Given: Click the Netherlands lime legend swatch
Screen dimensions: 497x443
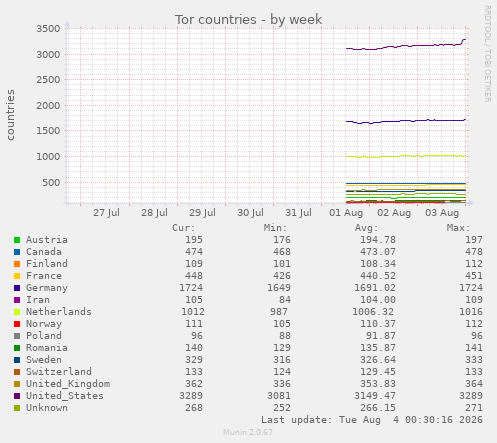Looking at the screenshot, I should pos(17,312).
